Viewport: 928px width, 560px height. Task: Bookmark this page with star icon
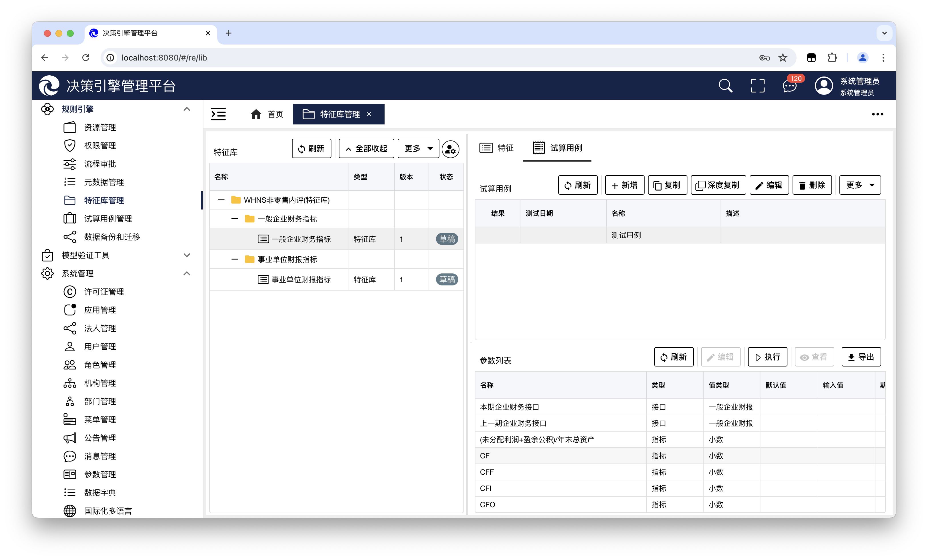(x=783, y=58)
